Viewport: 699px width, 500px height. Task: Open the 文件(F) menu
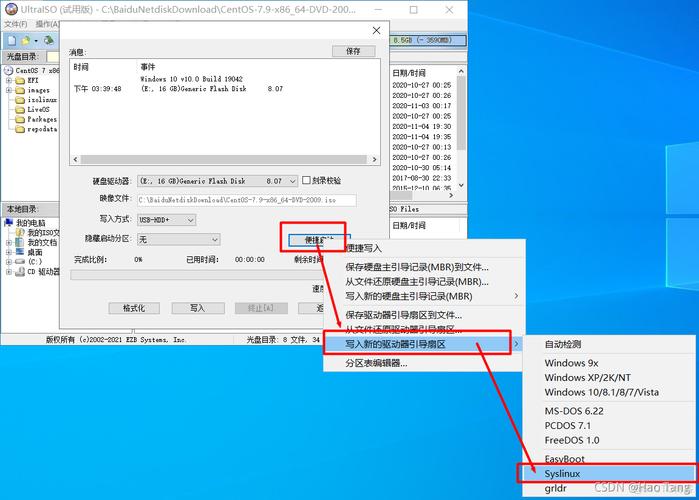click(16, 24)
